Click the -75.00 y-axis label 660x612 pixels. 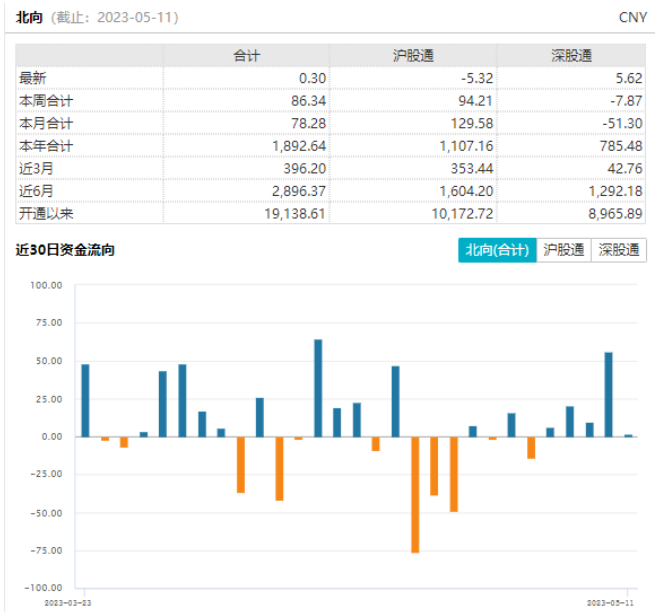[46, 551]
